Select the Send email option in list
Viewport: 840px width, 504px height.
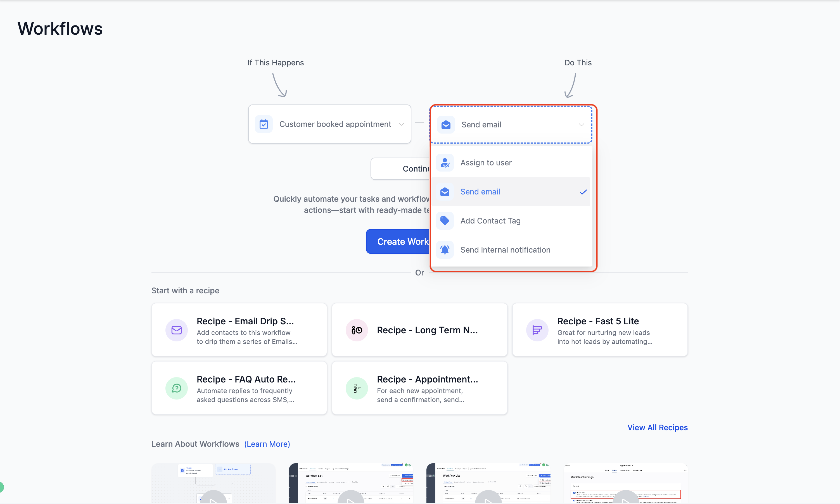click(x=480, y=192)
